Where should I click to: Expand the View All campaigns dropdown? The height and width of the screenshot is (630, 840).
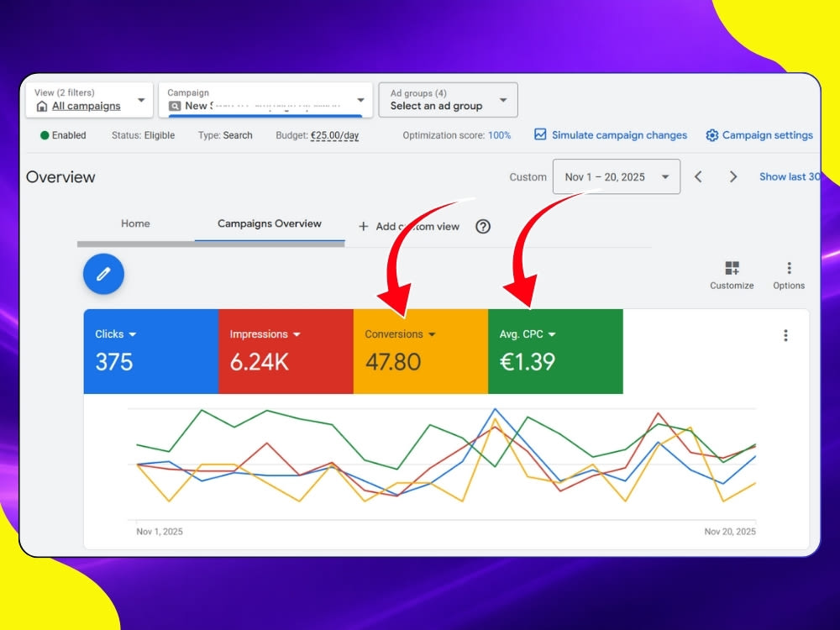click(141, 100)
